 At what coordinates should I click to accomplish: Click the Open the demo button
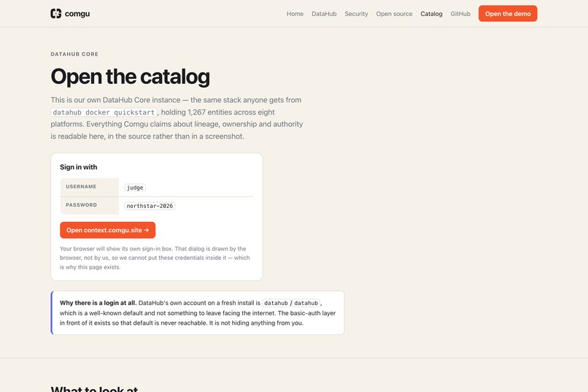click(508, 13)
